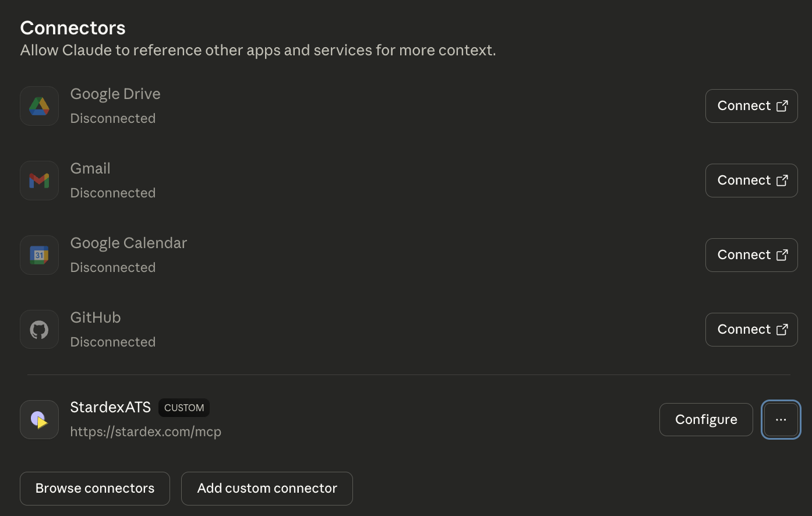The width and height of the screenshot is (812, 516).
Task: Open Browse connectors
Action: point(95,489)
